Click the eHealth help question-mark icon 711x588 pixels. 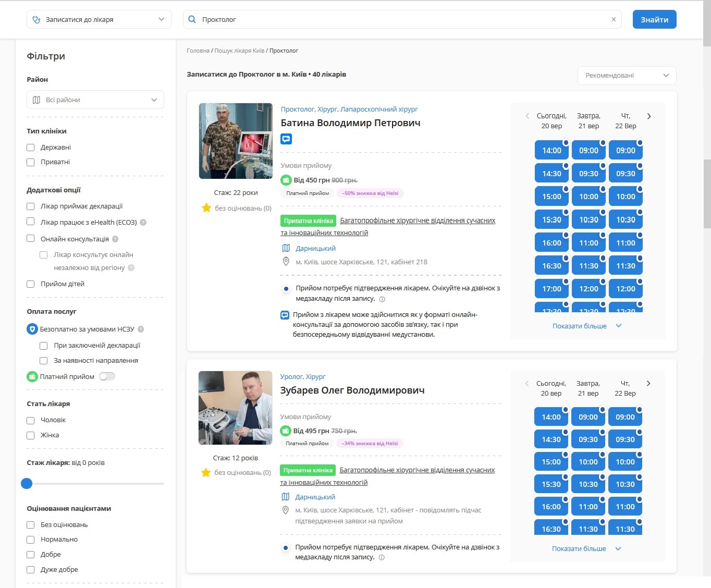coord(143,222)
